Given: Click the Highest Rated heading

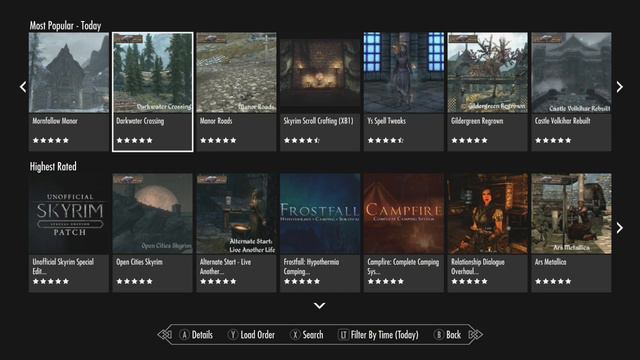Looking at the screenshot, I should [53, 167].
